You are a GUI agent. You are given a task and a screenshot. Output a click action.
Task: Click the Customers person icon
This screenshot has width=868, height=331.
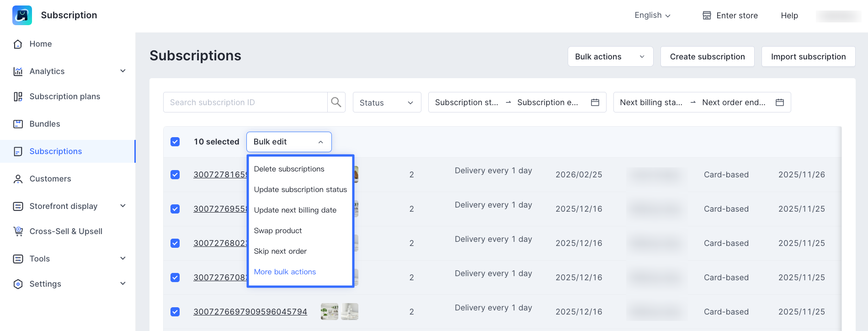18,179
